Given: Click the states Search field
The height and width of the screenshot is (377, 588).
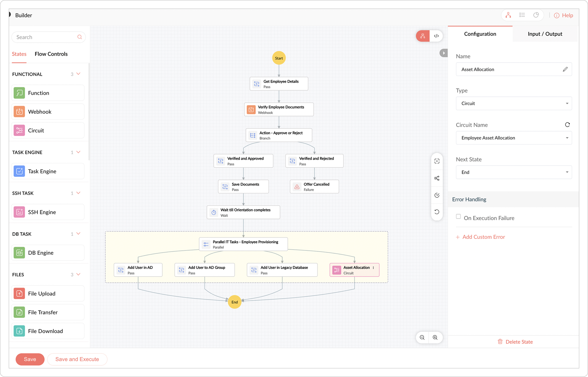Looking at the screenshot, I should click(x=45, y=37).
